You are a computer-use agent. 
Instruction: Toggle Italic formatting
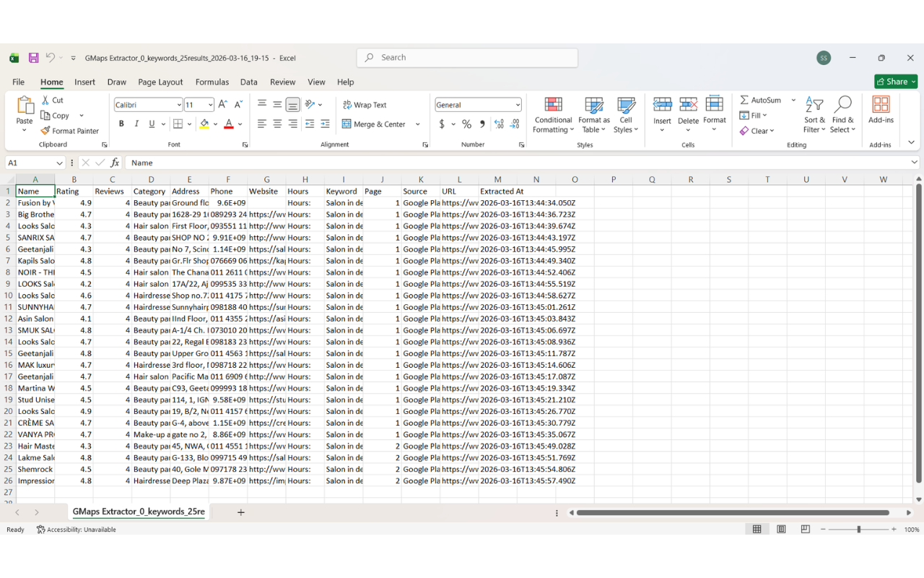tap(136, 124)
